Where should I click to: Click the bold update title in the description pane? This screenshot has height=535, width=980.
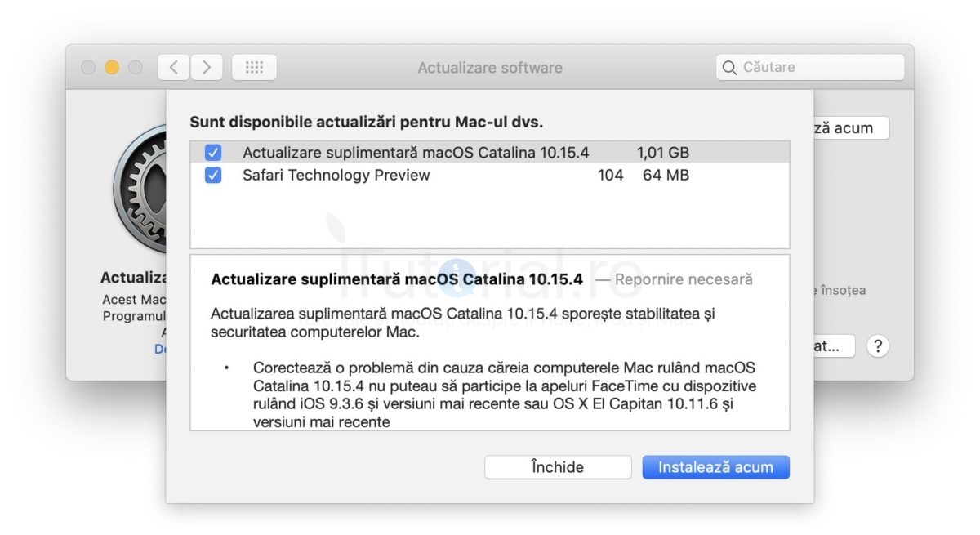[x=397, y=279]
